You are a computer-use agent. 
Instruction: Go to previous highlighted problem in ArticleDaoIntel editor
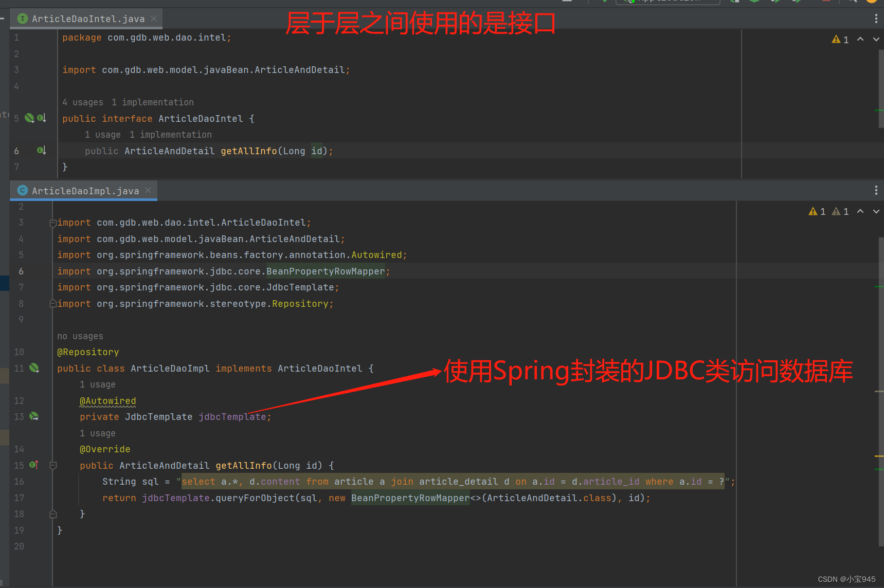(860, 40)
